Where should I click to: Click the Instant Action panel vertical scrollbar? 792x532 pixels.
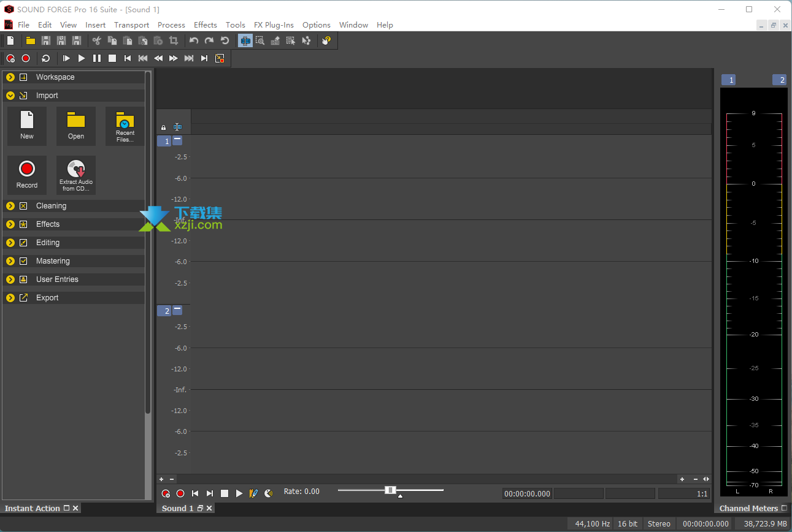pyautogui.click(x=148, y=243)
